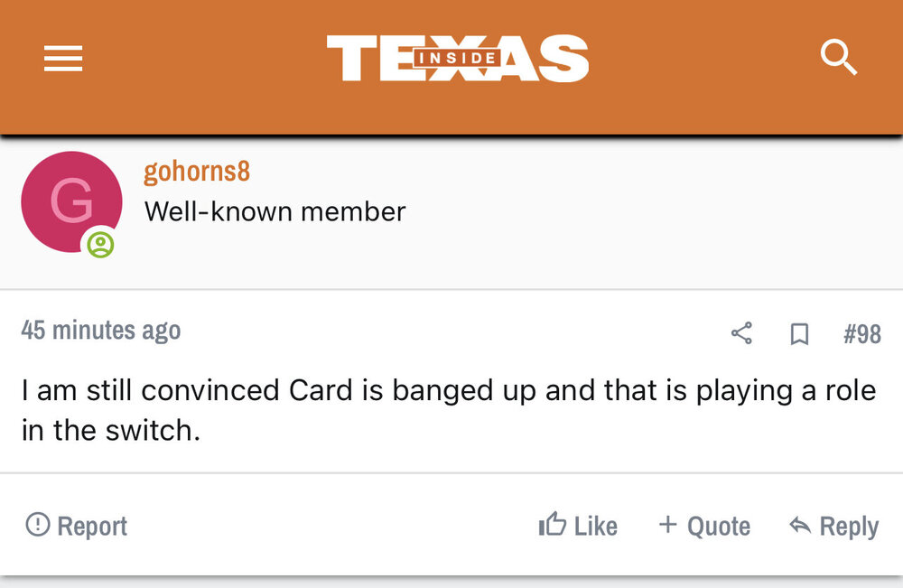Open the #98 post permalink
Viewport: 903px width, 588px height.
click(x=861, y=334)
